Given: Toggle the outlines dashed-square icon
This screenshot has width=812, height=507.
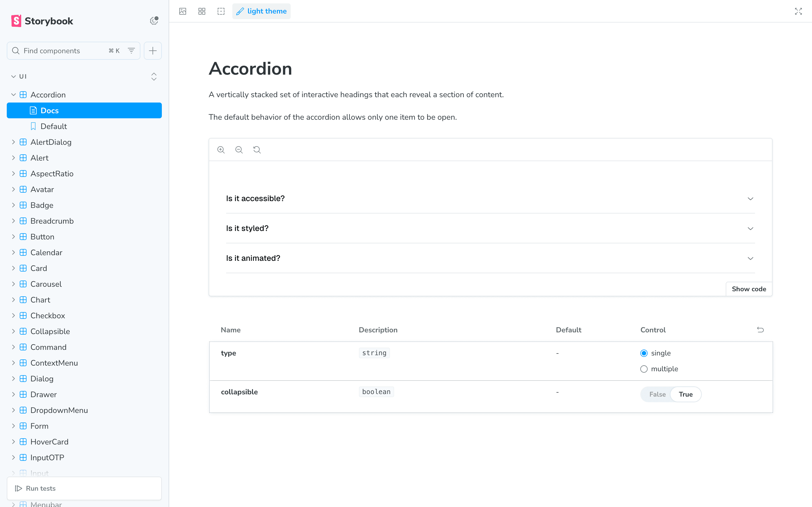Looking at the screenshot, I should (221, 11).
